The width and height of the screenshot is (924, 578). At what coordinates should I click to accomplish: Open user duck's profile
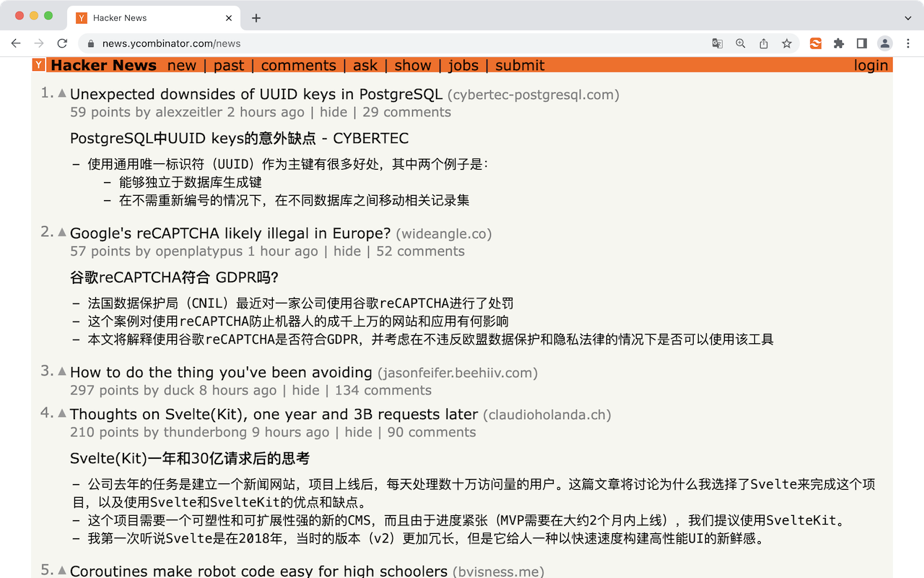click(179, 390)
